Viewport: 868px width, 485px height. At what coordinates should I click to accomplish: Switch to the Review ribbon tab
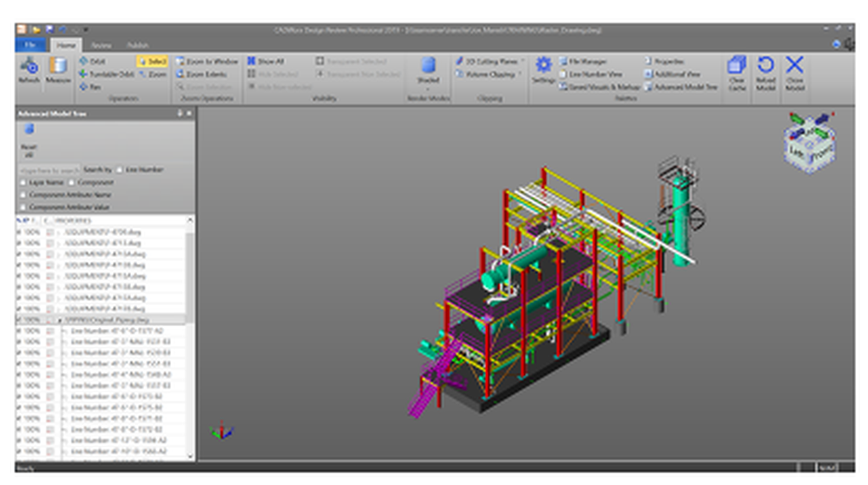101,45
